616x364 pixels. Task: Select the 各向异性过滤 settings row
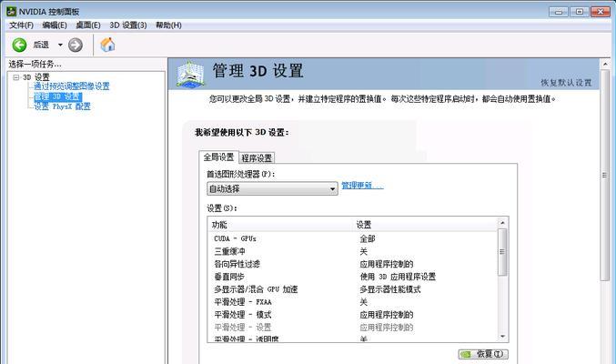(x=352, y=264)
